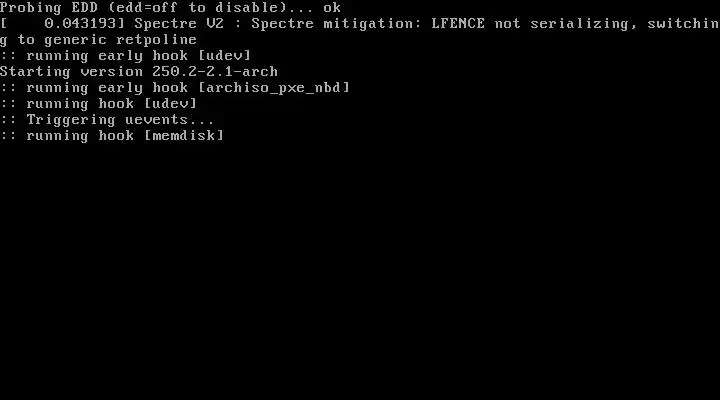The image size is (720, 400).
Task: Click the 'Spectre V2' label
Action: click(179, 24)
